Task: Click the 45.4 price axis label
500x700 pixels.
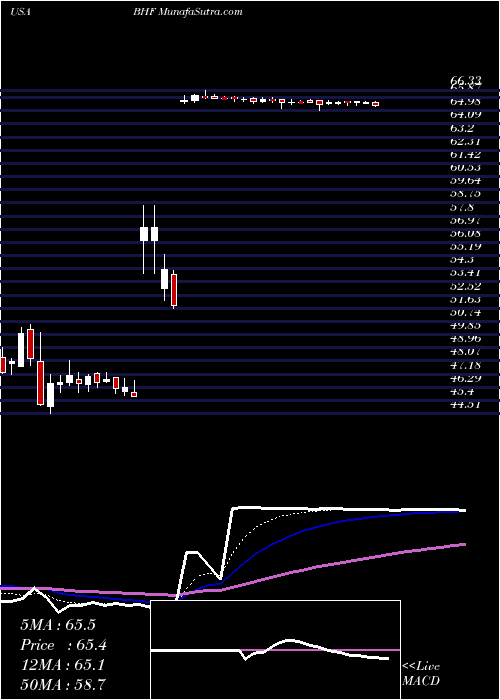Action: 462,392
